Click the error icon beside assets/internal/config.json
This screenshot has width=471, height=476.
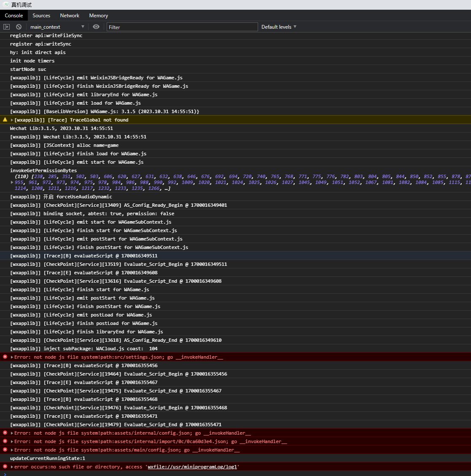[5, 433]
